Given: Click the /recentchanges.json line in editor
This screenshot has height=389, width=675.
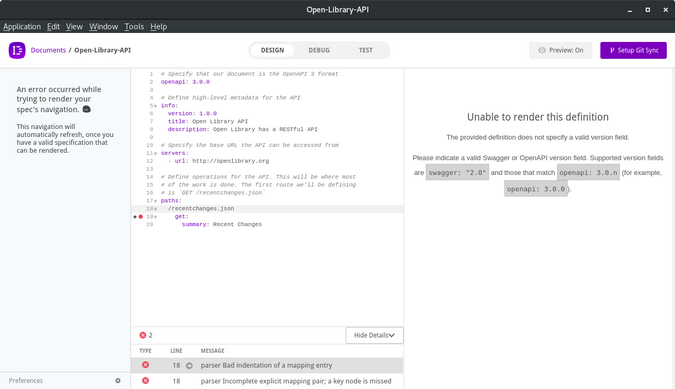Looking at the screenshot, I should [201, 209].
